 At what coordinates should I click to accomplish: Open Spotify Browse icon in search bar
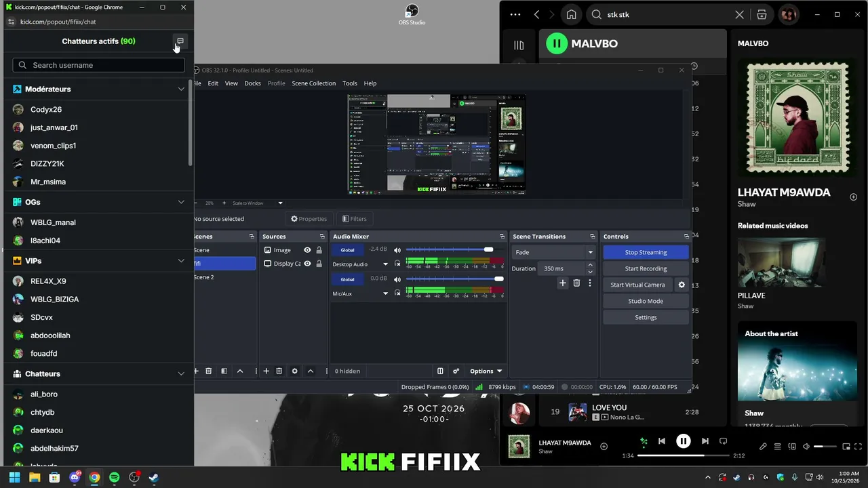[x=762, y=15]
